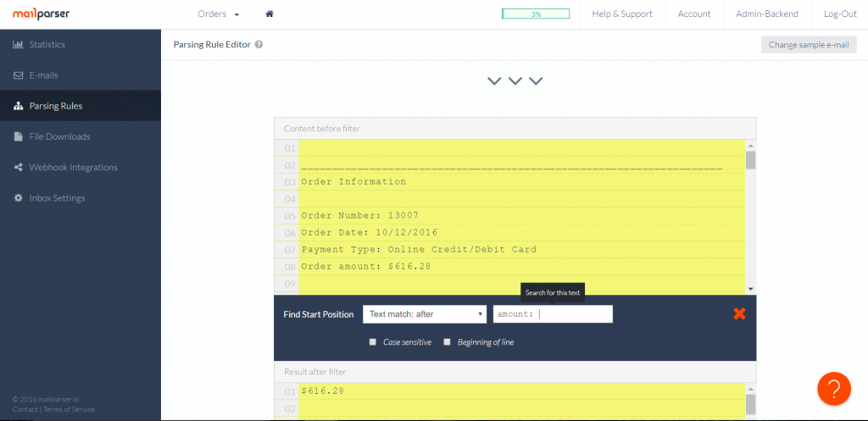The height and width of the screenshot is (421, 868).
Task: Open the Orders inbox dropdown
Action: click(x=218, y=14)
